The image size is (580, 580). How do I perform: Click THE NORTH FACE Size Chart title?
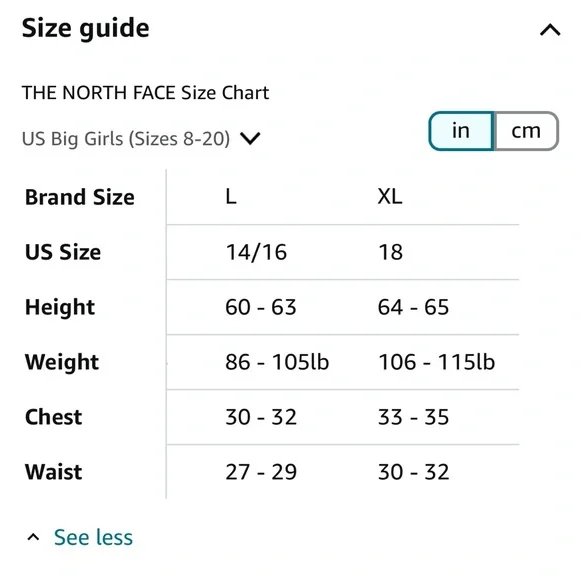145,92
